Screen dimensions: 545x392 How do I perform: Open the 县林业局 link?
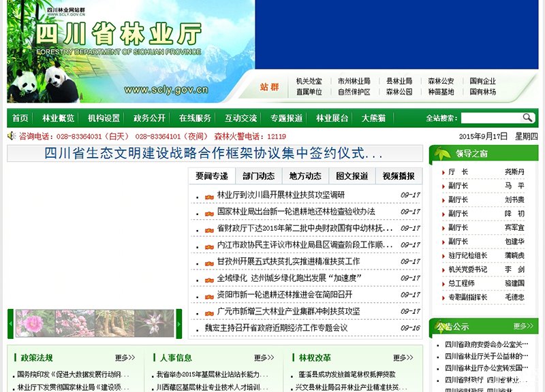(399, 81)
